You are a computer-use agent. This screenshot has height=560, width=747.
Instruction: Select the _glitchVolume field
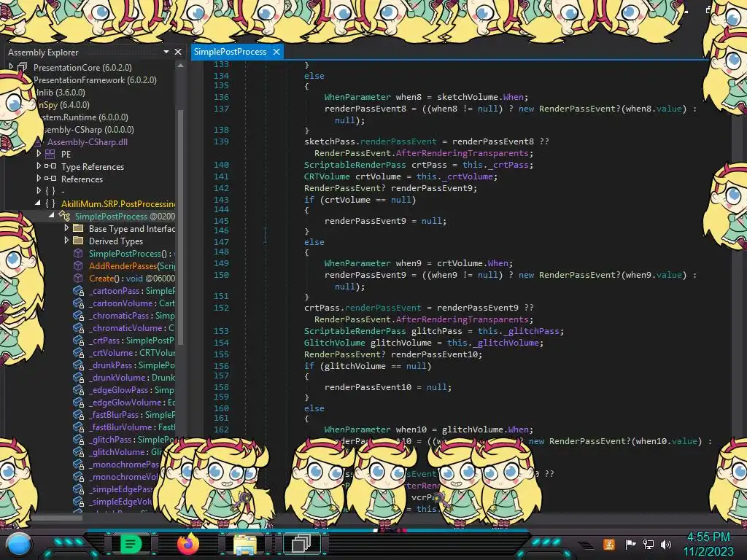125,451
